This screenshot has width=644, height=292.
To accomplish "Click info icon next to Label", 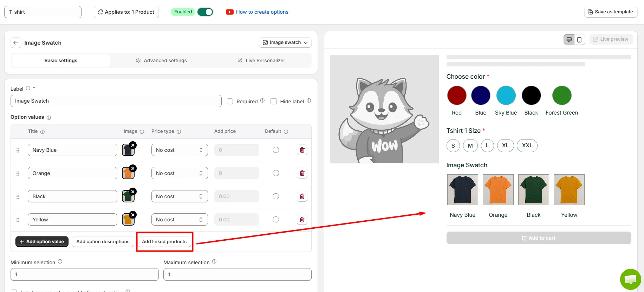I will click(x=28, y=88).
